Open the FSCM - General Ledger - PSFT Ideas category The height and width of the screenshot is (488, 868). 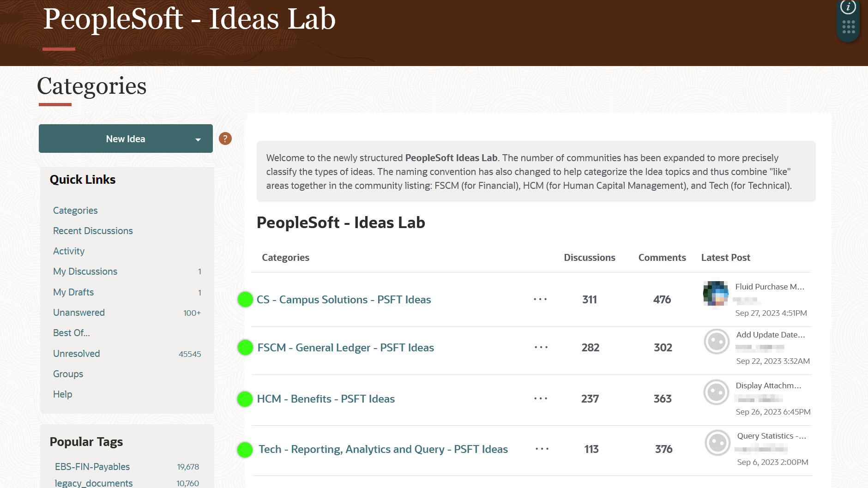point(345,348)
